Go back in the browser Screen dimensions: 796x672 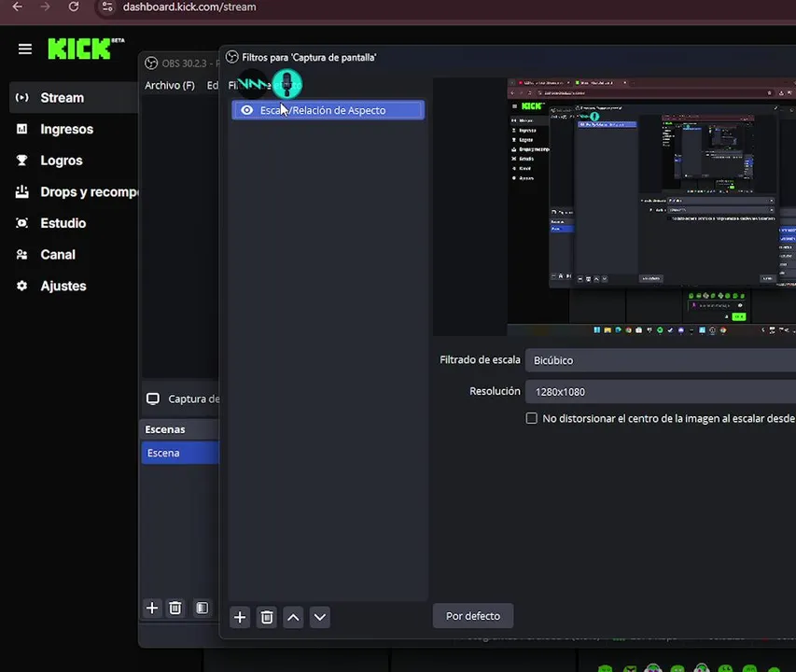tap(17, 7)
